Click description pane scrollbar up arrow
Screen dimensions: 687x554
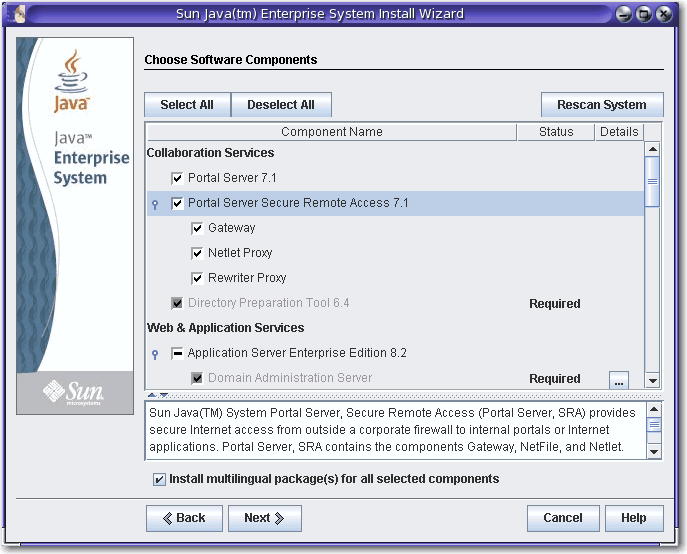(654, 410)
